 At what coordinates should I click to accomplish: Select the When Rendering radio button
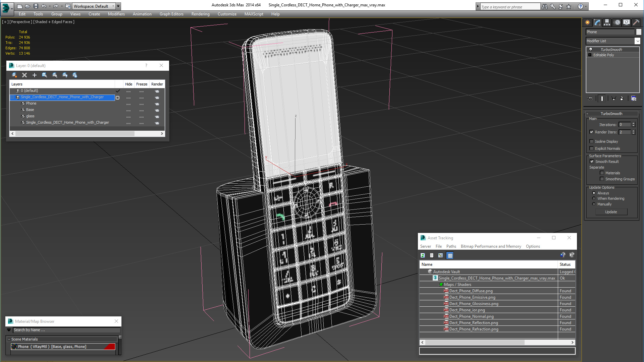594,198
